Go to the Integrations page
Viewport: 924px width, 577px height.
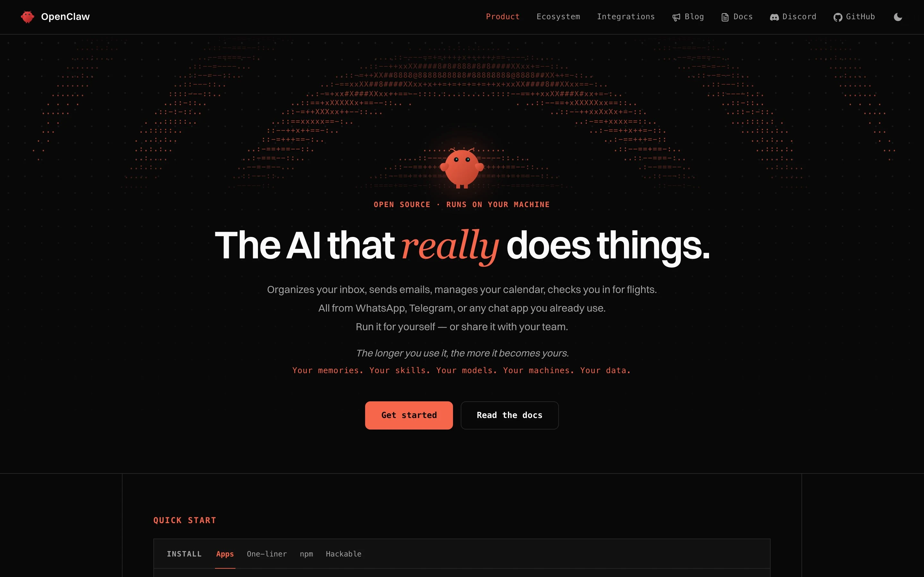click(x=626, y=17)
